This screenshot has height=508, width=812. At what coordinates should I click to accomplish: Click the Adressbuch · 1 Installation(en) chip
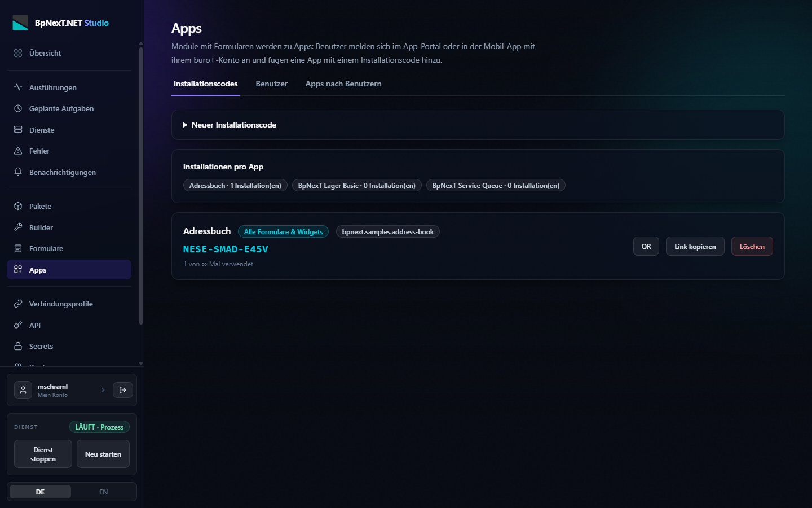click(235, 186)
